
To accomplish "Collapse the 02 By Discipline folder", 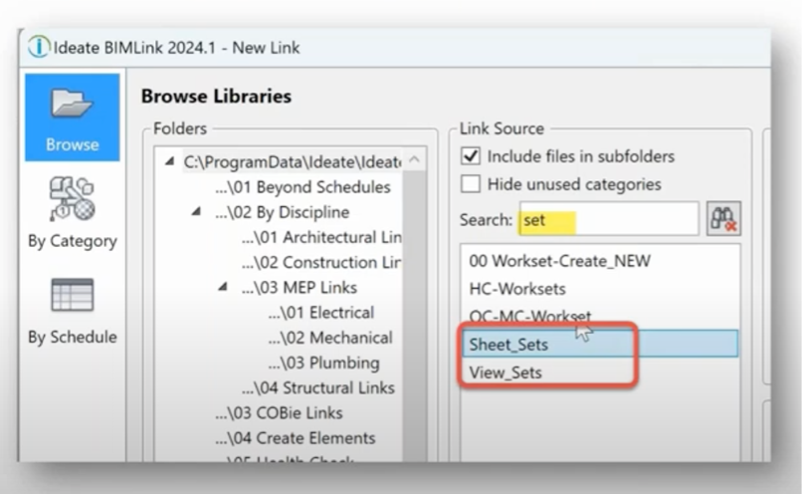I will [196, 212].
